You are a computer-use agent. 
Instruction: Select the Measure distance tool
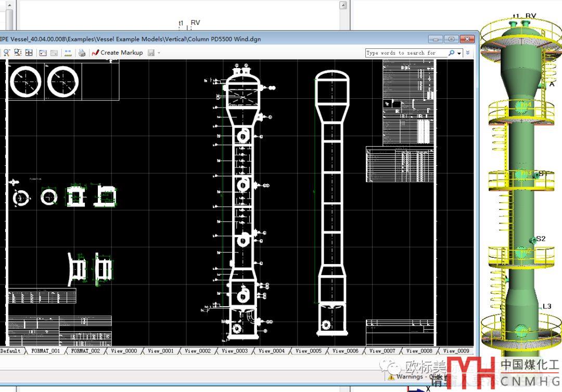click(x=68, y=53)
